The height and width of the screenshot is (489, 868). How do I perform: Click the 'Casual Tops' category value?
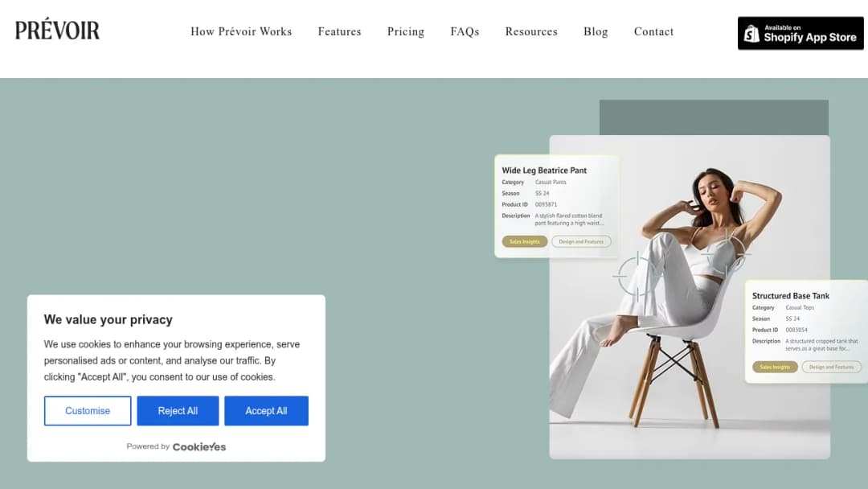tap(800, 308)
